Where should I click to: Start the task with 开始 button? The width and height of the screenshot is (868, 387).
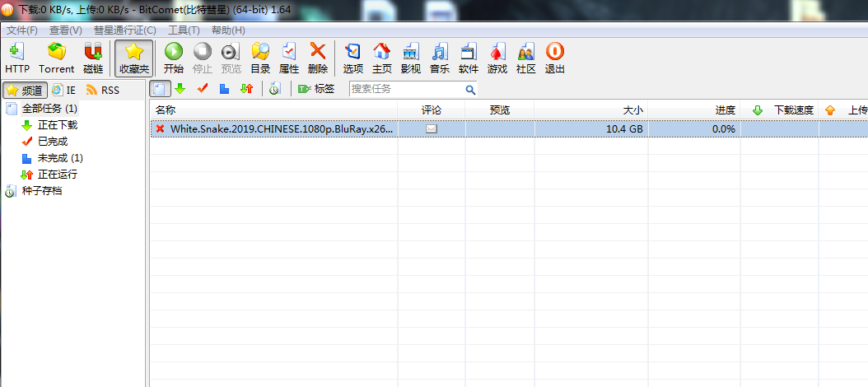173,58
